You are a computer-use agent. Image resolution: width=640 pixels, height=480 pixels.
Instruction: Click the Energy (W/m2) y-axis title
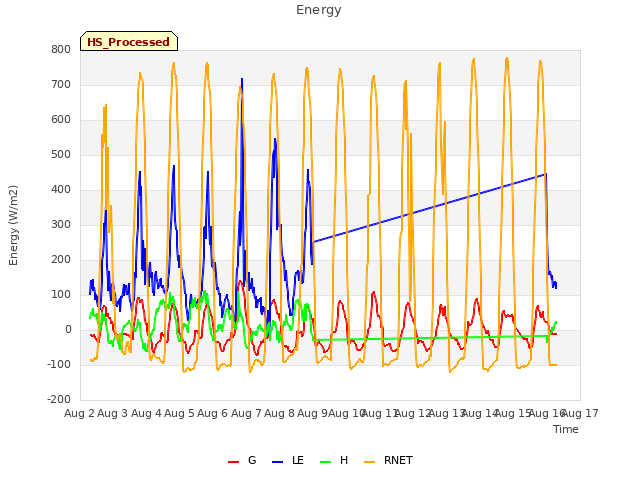click(x=13, y=225)
